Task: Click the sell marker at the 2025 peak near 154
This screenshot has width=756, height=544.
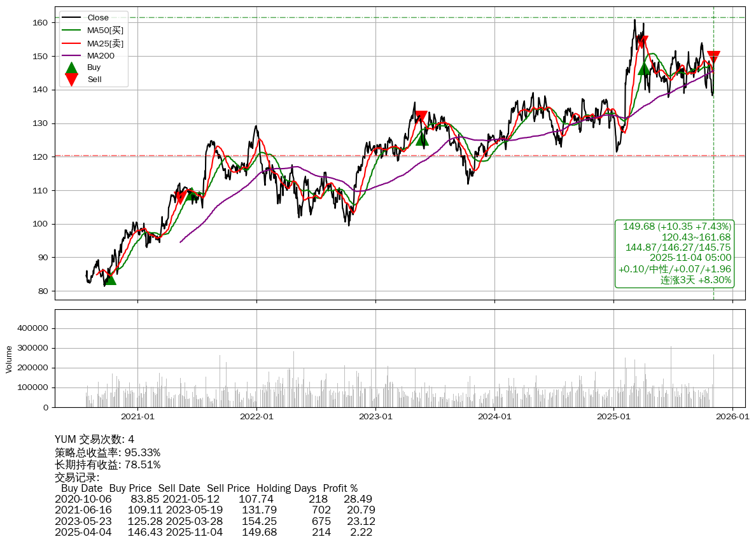Action: click(x=643, y=42)
